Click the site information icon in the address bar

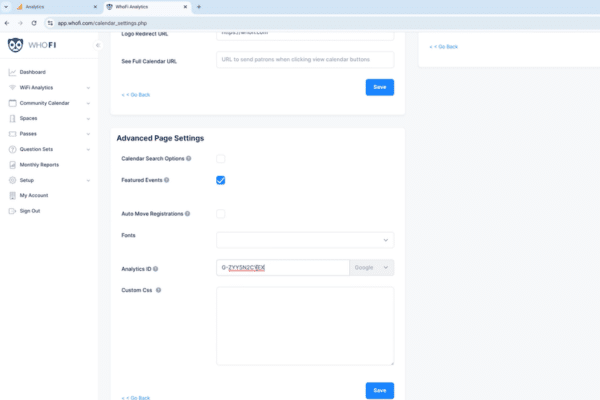pyautogui.click(x=50, y=23)
